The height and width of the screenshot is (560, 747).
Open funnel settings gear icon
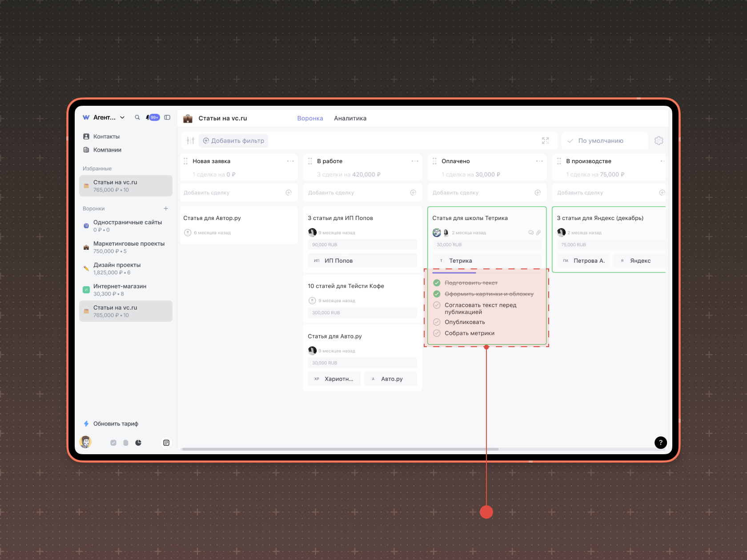click(659, 140)
